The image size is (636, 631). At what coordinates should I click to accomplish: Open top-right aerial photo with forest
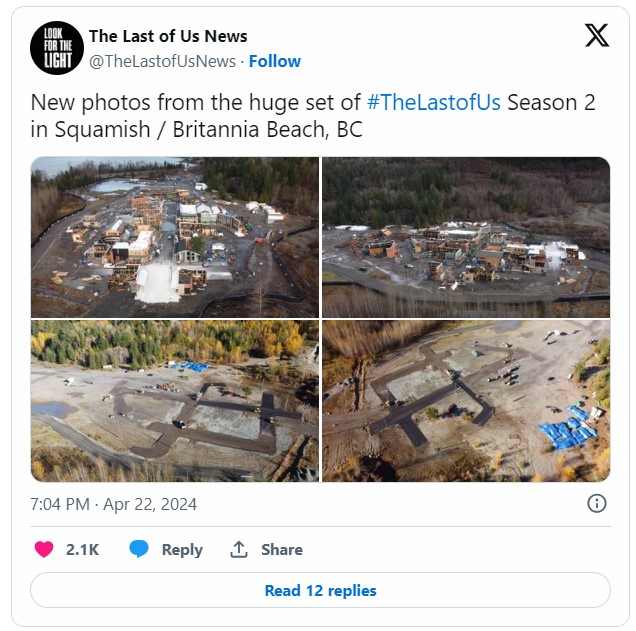[466, 237]
